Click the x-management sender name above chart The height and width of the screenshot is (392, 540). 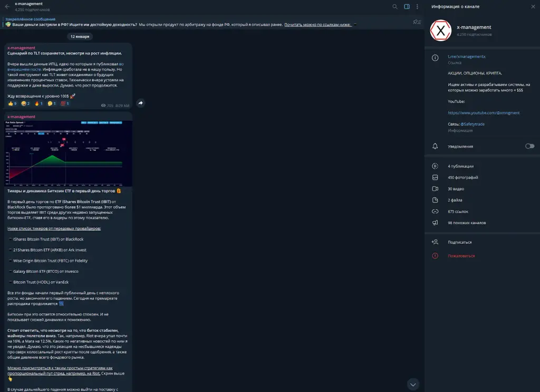click(21, 117)
